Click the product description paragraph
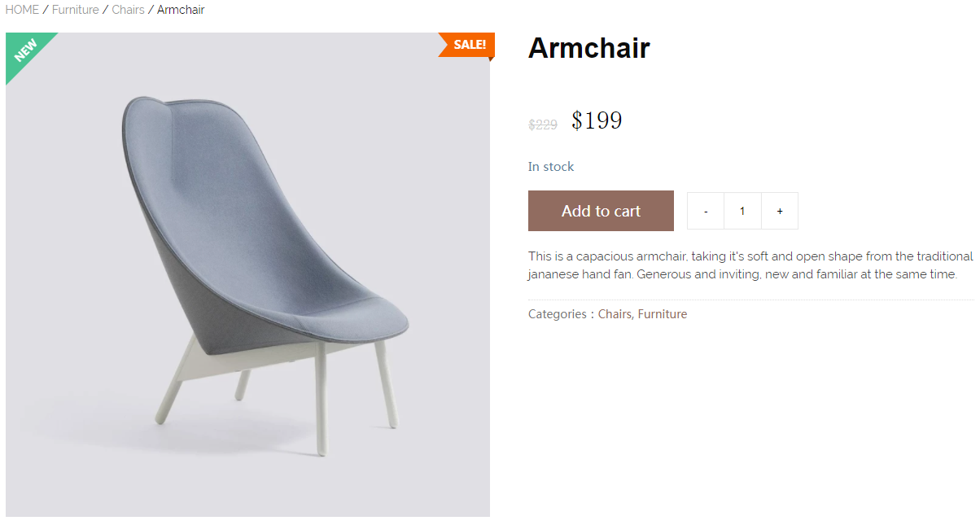The image size is (980, 525). coord(750,265)
